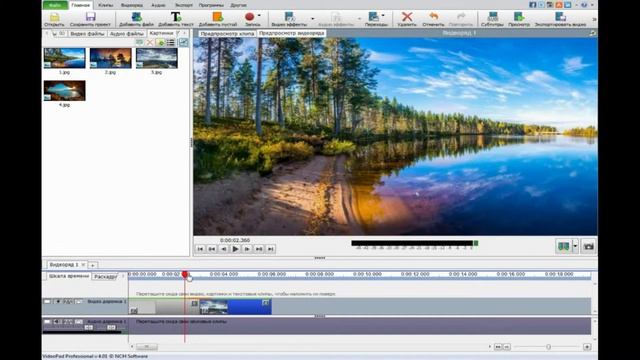Add a new sequence with plus tab
Screen dimensions: 640x360
pyautogui.click(x=93, y=265)
